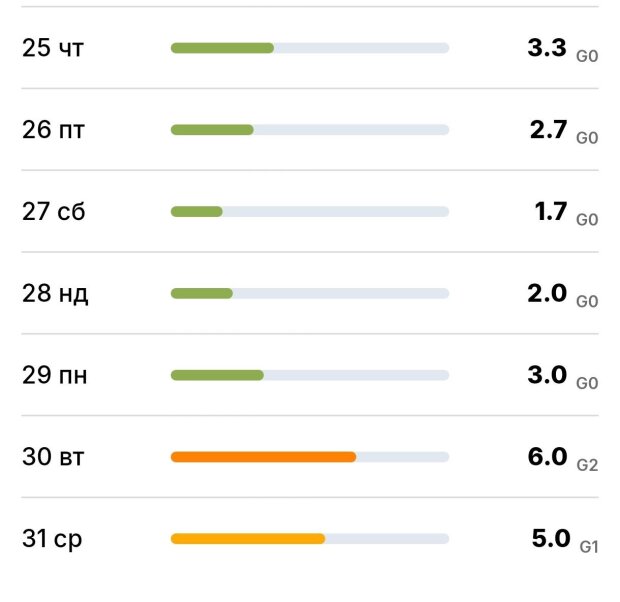The image size is (620, 602).
Task: Click the green bar for 25 чт
Action: 222,48
